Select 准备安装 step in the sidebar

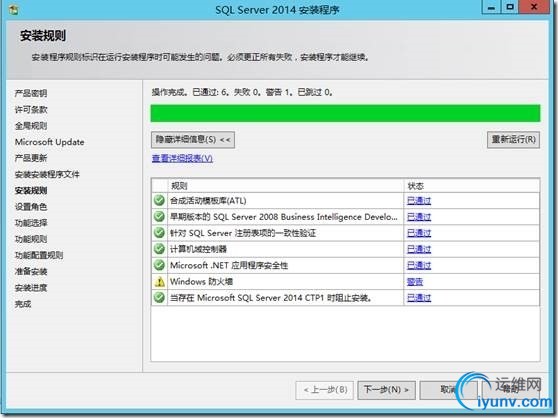31,271
